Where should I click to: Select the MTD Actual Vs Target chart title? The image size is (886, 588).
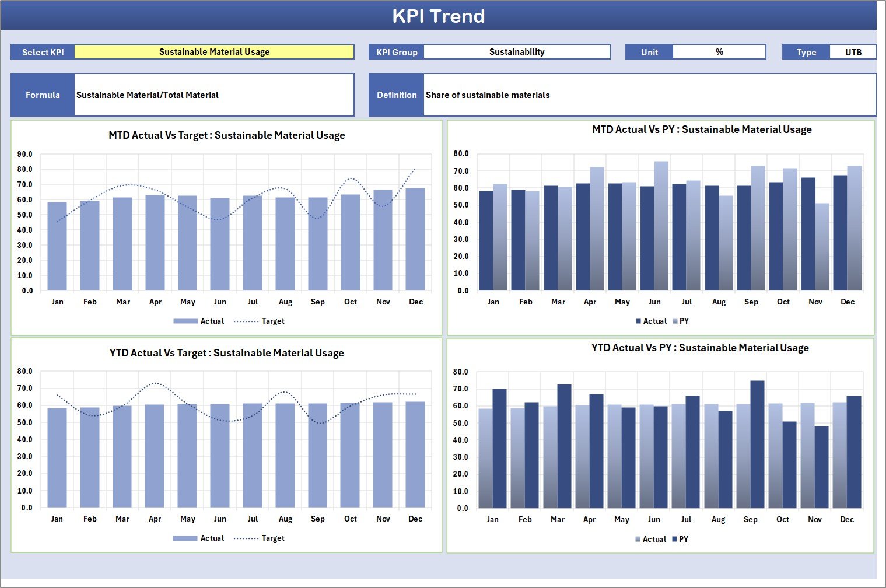(x=227, y=135)
